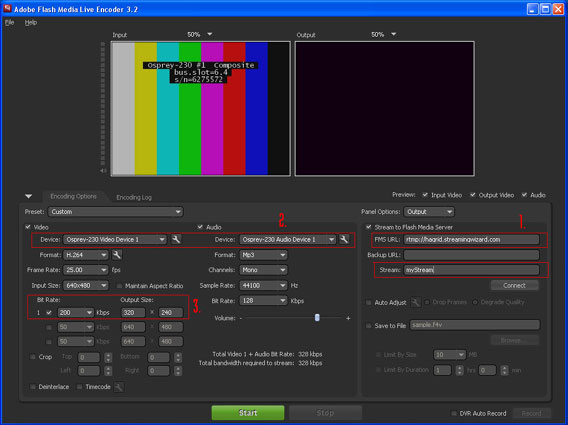Image resolution: width=568 pixels, height=425 pixels.
Task: Open the Help menu
Action: [31, 22]
